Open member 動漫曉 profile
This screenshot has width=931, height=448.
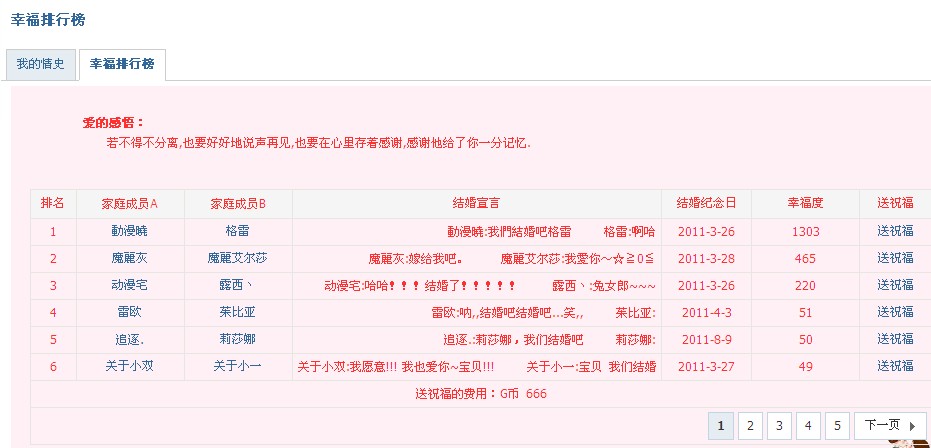point(129,231)
